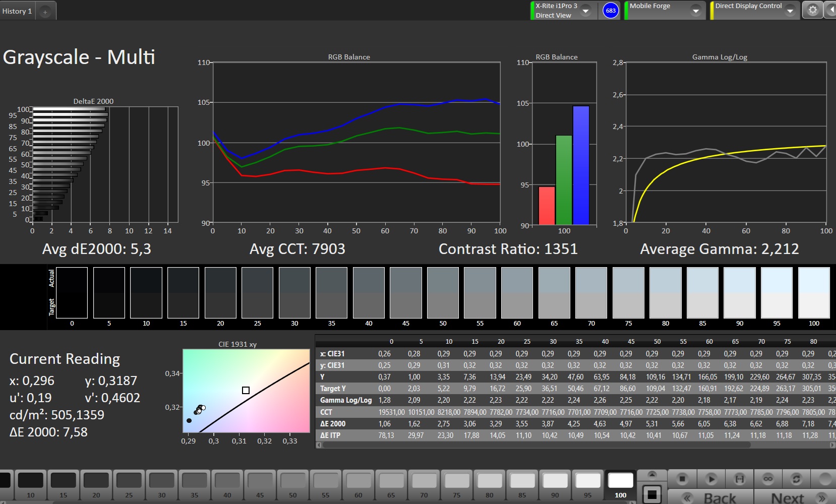Open settings with the gear icon
This screenshot has height=504, width=836.
[812, 10]
